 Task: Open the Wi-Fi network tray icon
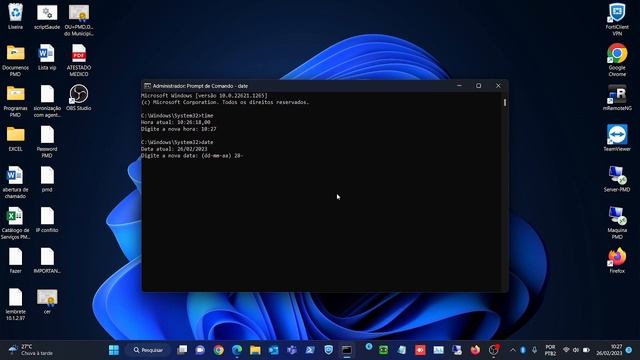click(x=566, y=350)
